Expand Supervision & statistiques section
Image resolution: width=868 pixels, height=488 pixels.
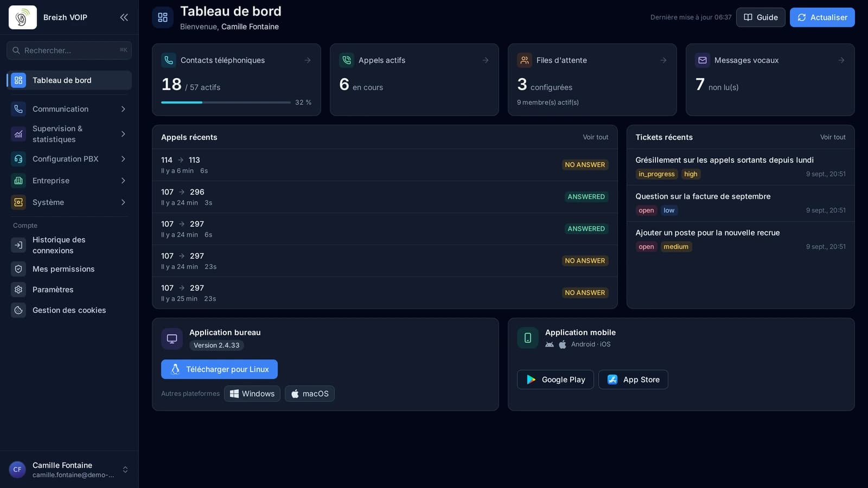pyautogui.click(x=69, y=134)
